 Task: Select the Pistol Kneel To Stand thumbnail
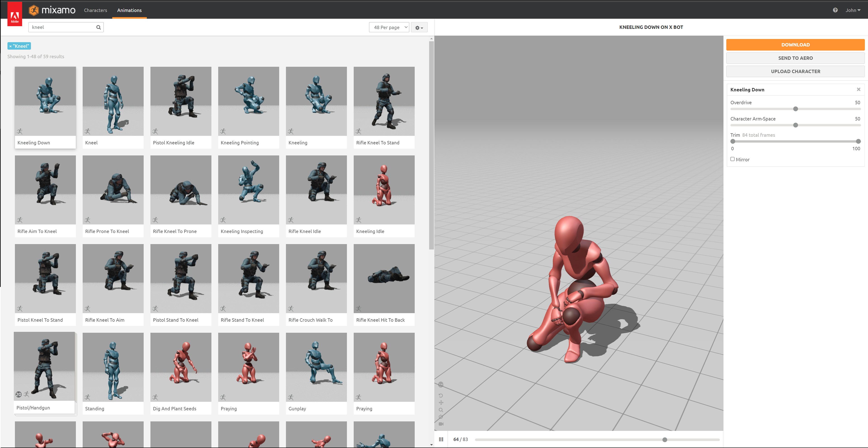point(45,278)
